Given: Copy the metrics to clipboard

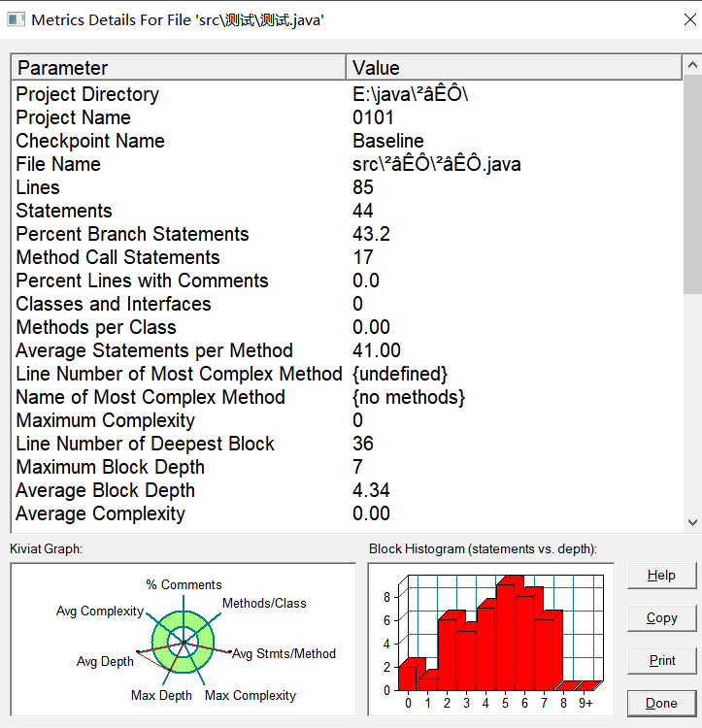Looking at the screenshot, I should point(661,618).
